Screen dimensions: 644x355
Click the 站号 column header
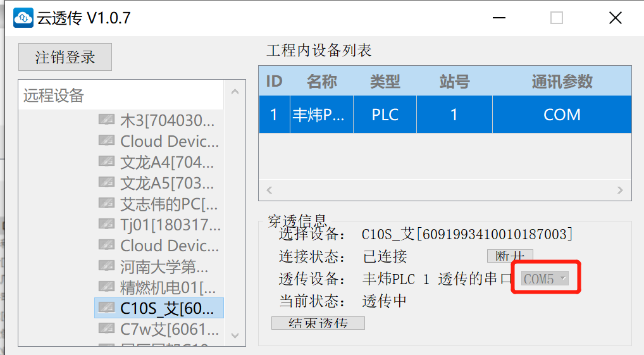(454, 81)
